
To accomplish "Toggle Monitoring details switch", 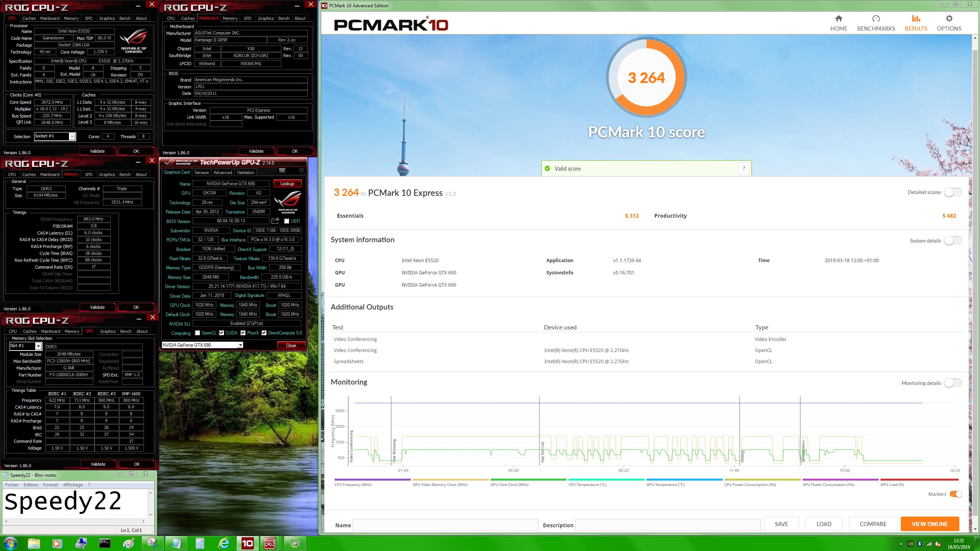I will pyautogui.click(x=953, y=383).
